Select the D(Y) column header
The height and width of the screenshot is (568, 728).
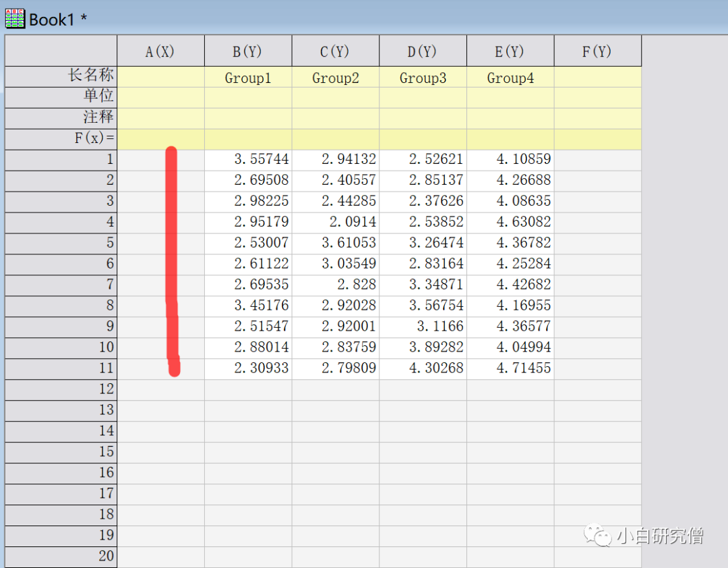[423, 51]
